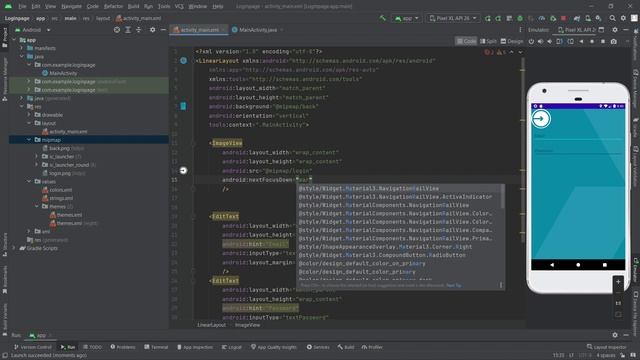
Task: Open Search Everywhere magnifier icon
Action: click(612, 18)
